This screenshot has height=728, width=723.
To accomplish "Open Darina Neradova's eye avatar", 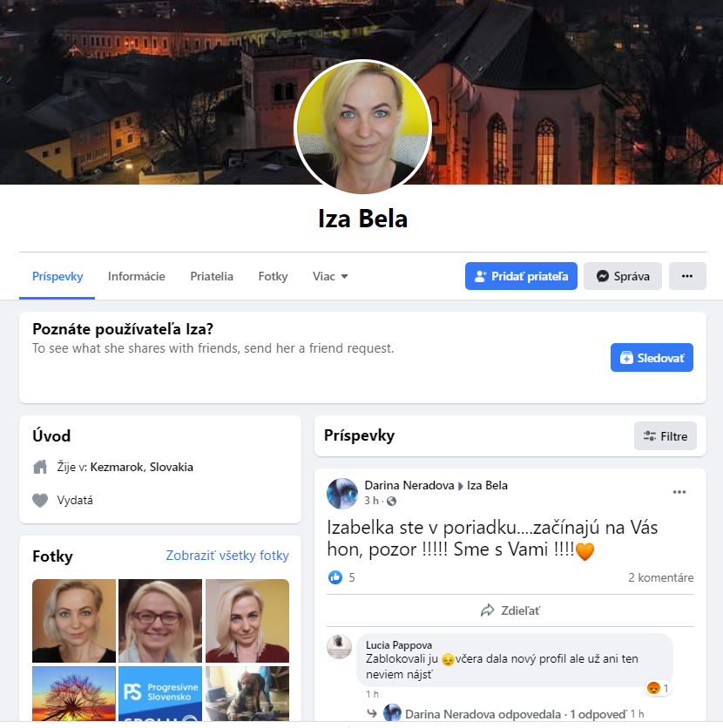I will click(x=342, y=494).
